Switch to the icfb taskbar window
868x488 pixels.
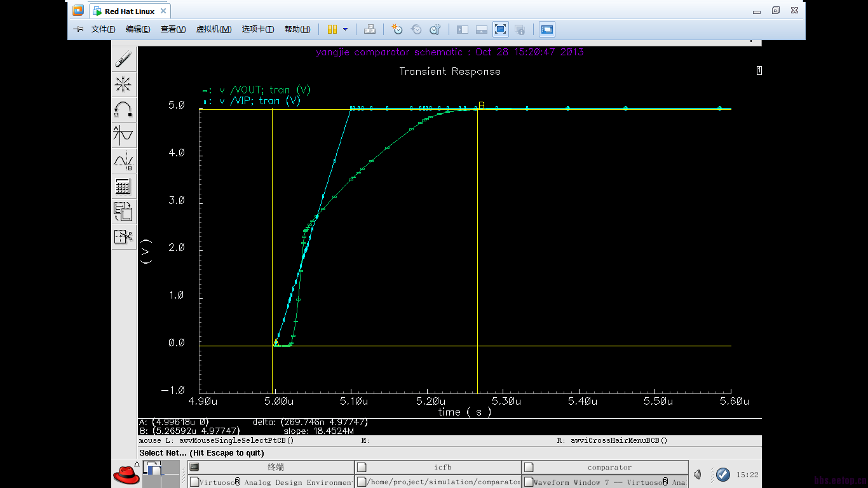pos(442,467)
